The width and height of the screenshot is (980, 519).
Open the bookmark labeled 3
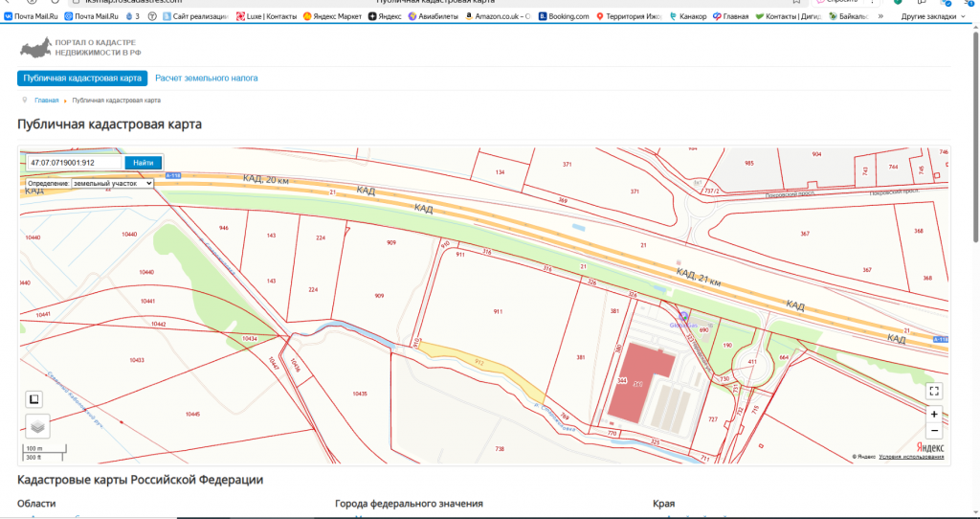(132, 17)
